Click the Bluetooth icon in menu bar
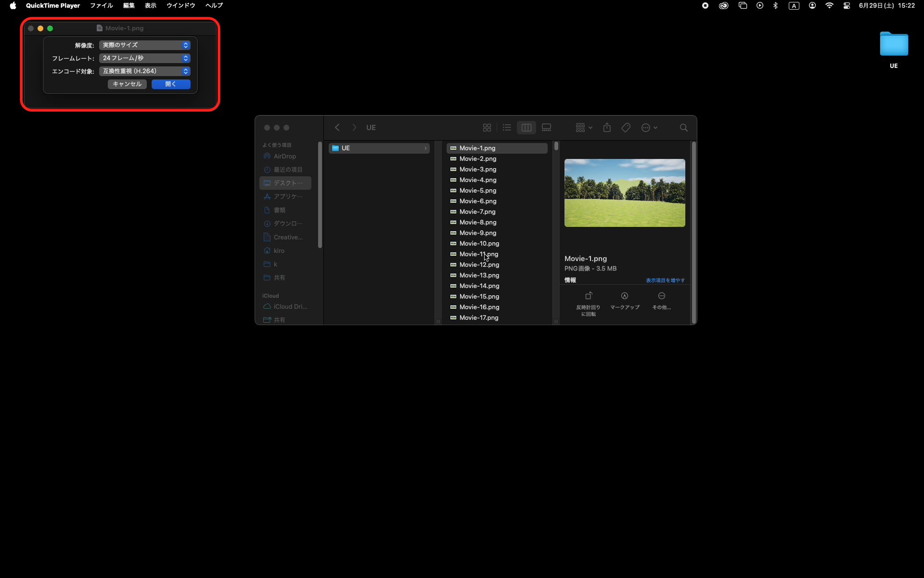This screenshot has height=578, width=924. pos(775,6)
